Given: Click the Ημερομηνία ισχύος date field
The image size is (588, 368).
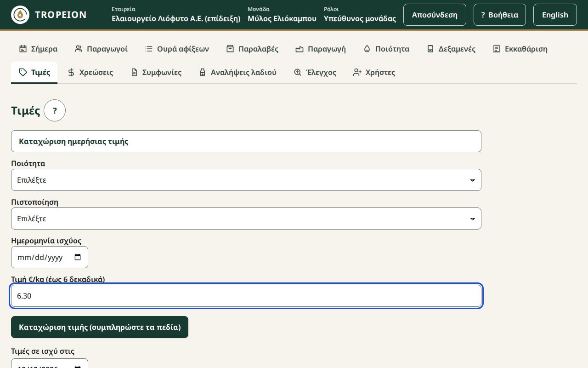Looking at the screenshot, I should point(50,257).
